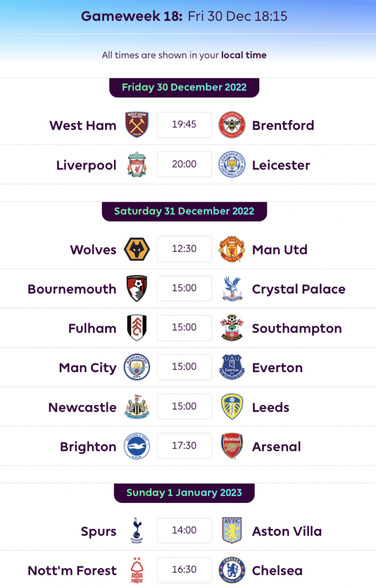Click the Leeds United crest
The height and width of the screenshot is (588, 376).
click(232, 407)
